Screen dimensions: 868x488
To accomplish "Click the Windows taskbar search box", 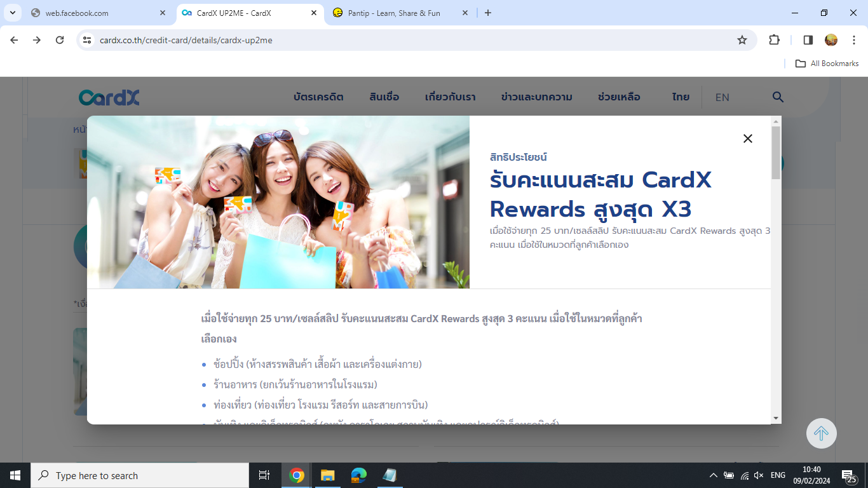I will coord(139,475).
